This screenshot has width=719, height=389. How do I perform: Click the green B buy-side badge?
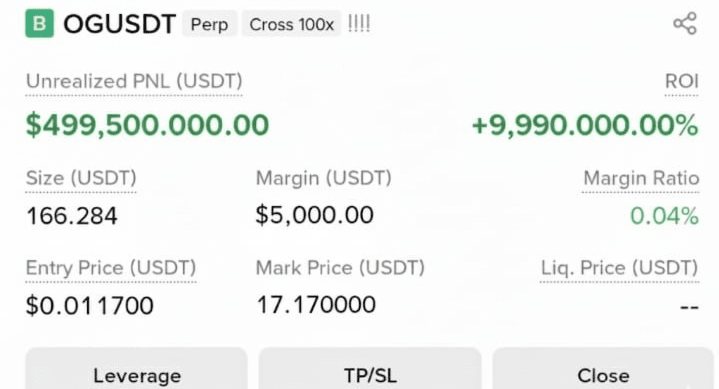point(39,23)
